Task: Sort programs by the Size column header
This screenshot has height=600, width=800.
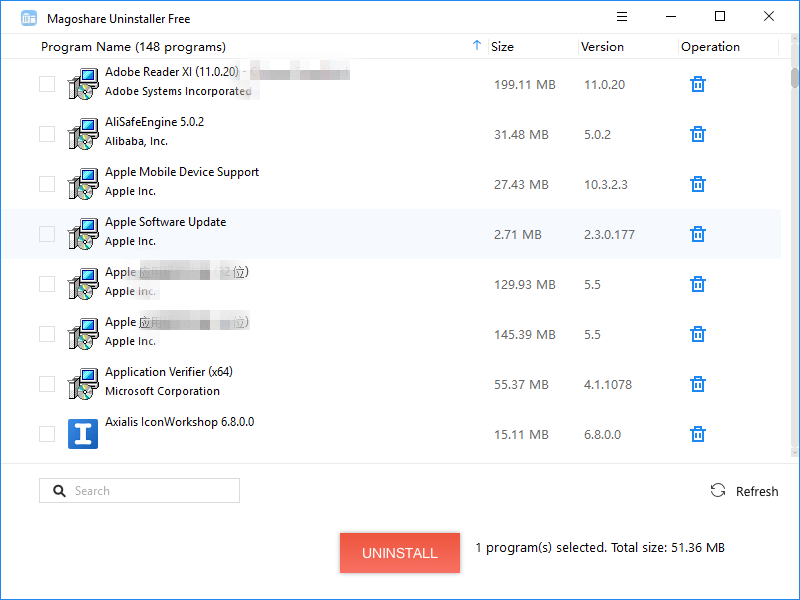Action: pos(503,47)
